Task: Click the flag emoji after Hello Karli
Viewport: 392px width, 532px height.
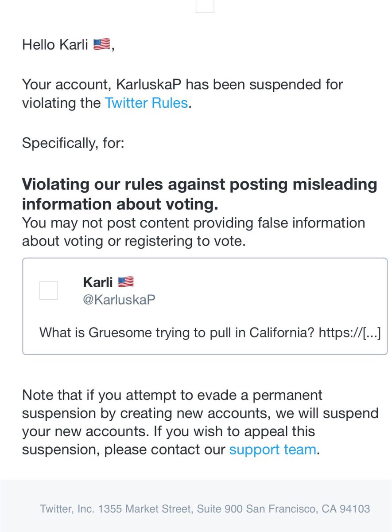Action: 102,45
